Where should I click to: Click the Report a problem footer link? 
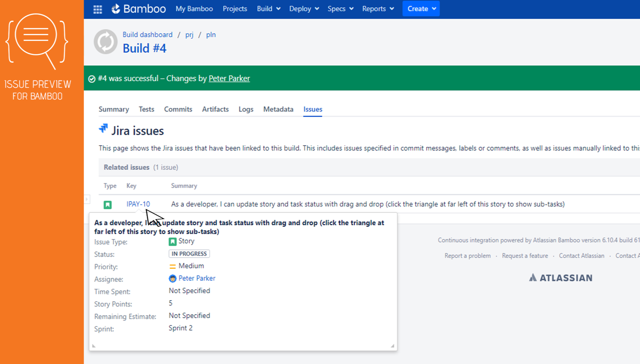tap(468, 256)
